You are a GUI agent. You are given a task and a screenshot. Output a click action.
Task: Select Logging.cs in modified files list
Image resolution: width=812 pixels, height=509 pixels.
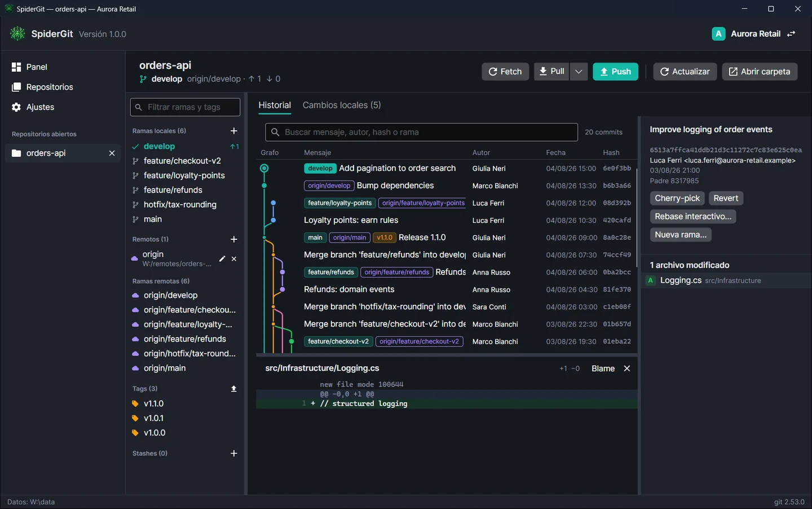point(726,280)
